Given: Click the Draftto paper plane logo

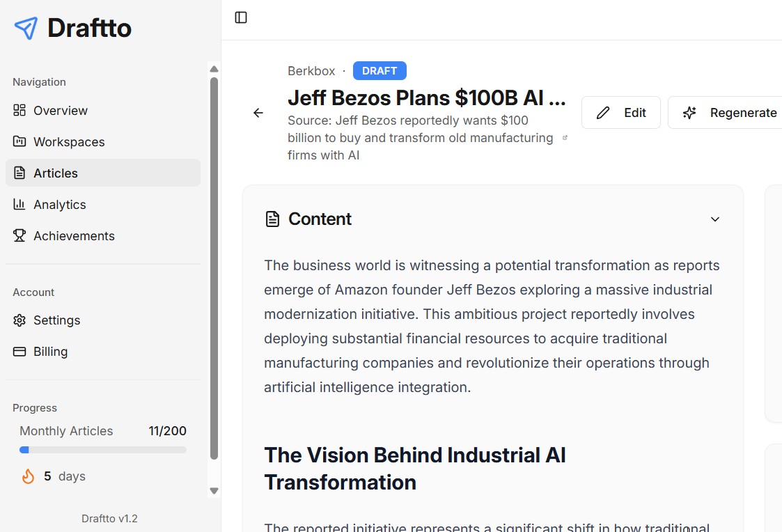Looking at the screenshot, I should [x=26, y=28].
